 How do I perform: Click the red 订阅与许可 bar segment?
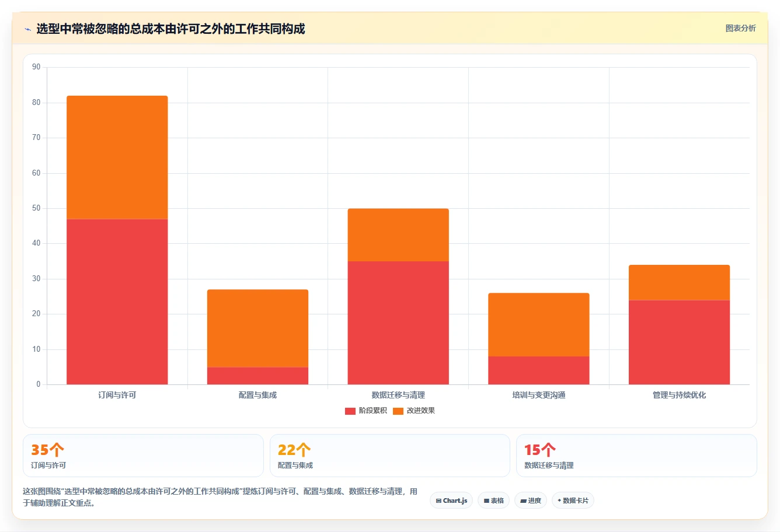[x=117, y=302]
